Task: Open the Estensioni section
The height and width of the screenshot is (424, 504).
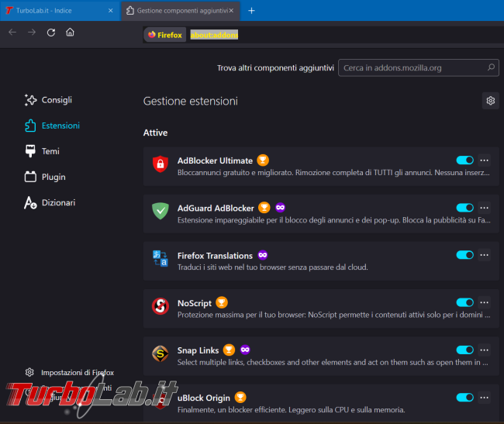Action: coord(52,126)
